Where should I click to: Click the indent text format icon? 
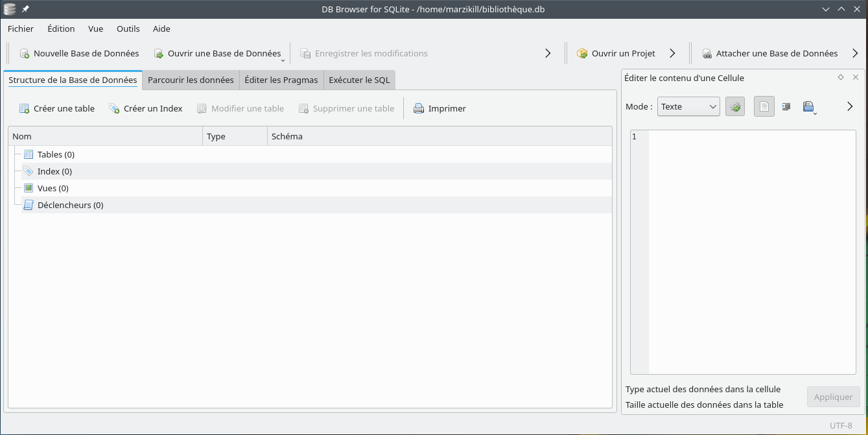[786, 106]
